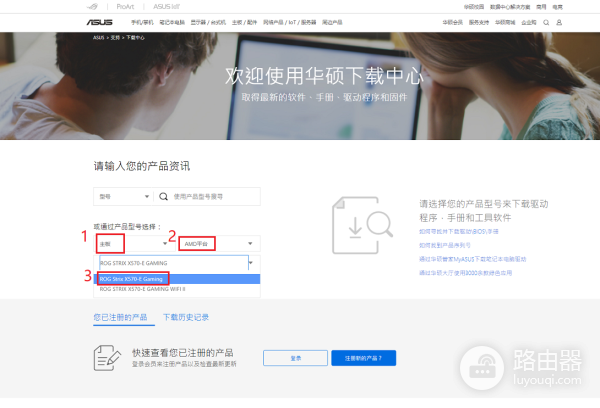Click the registered product notepad icon
600x408 pixels.
[x=107, y=356]
